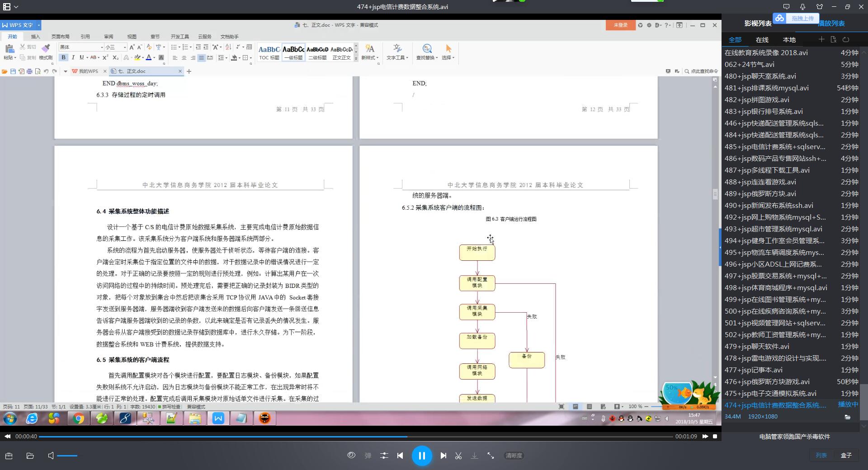Apply subscript X₂ in WPS
The width and height of the screenshot is (868, 470).
pyautogui.click(x=115, y=57)
